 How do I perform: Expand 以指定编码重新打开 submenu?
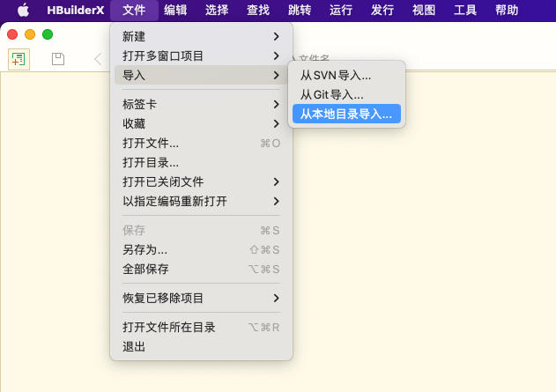(200, 201)
